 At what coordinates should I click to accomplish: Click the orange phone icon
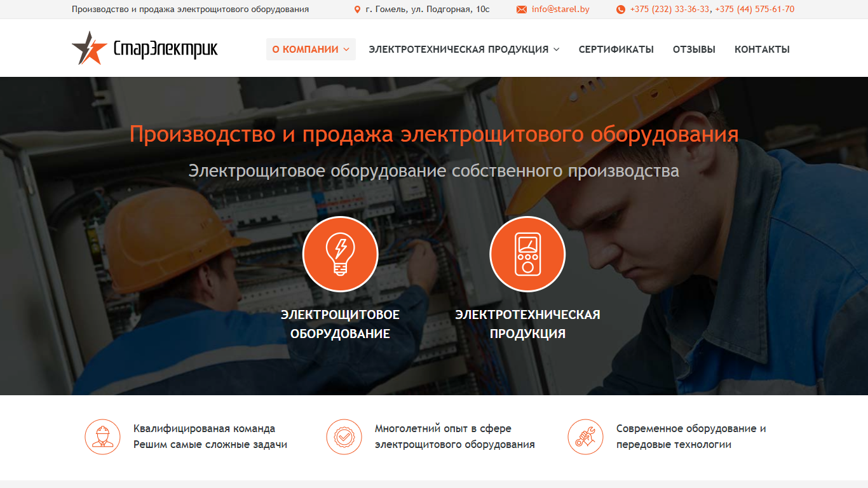[621, 10]
